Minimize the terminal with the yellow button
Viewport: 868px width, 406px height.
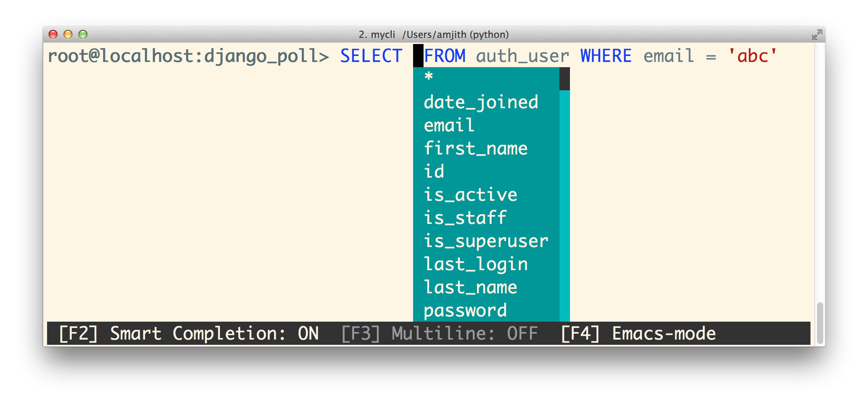(x=68, y=34)
